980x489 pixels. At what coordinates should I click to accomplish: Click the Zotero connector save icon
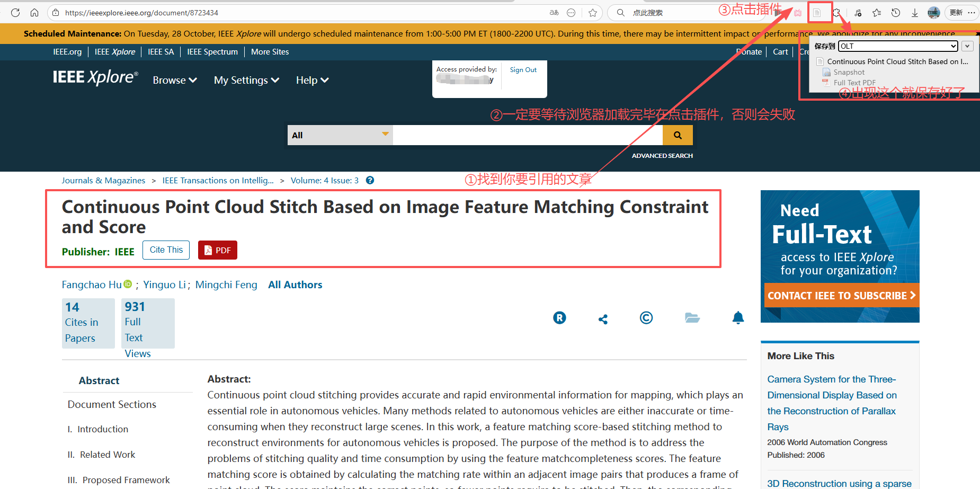point(817,13)
